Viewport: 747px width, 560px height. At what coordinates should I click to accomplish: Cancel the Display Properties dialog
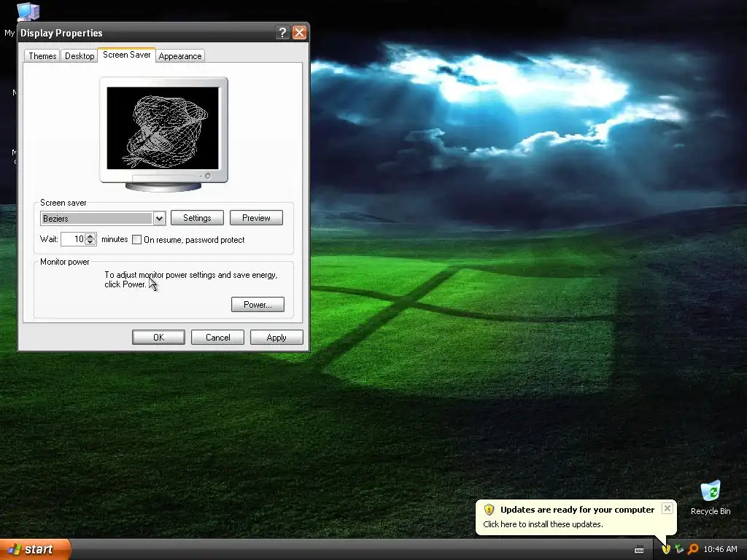click(x=217, y=337)
